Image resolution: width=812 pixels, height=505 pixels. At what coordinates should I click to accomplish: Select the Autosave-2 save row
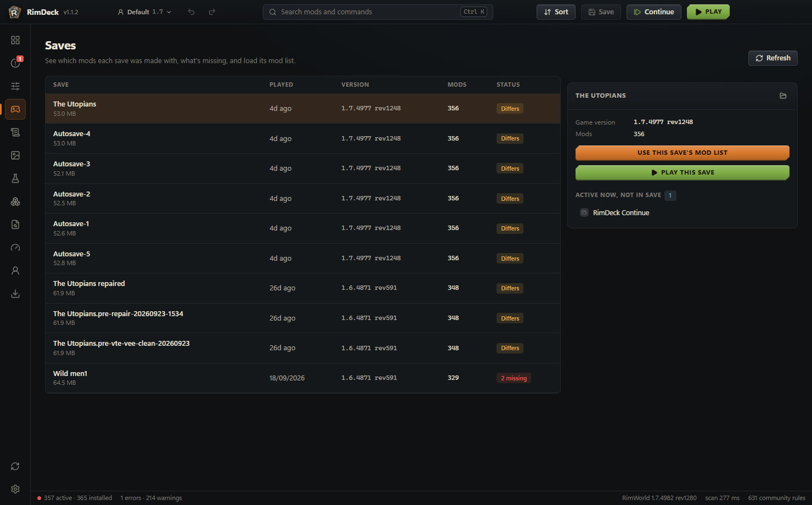[x=303, y=198]
